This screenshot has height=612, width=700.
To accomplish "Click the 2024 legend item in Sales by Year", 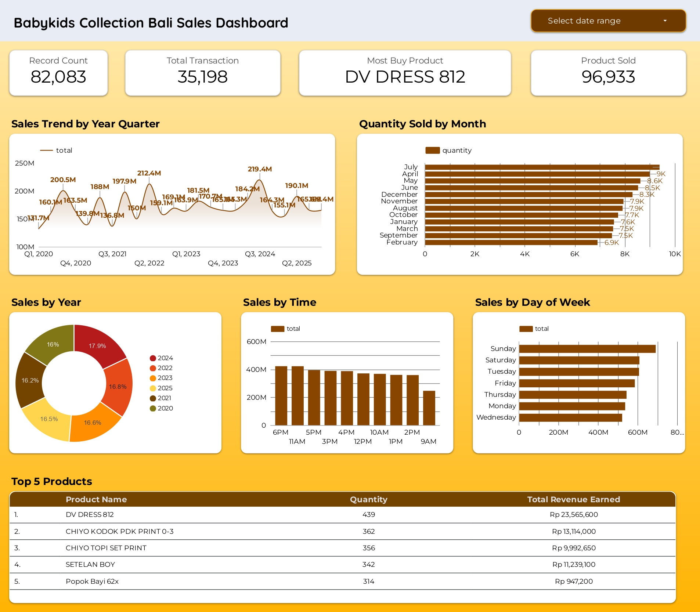I will click(x=161, y=358).
